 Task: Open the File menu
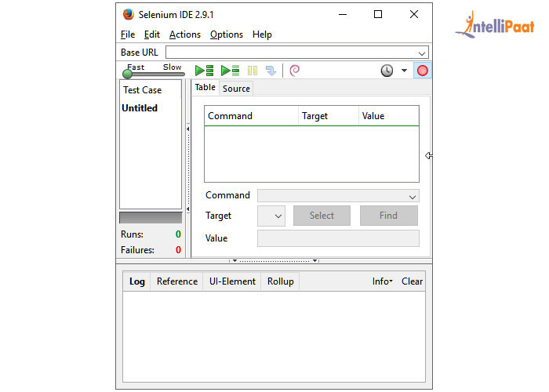[x=128, y=34]
